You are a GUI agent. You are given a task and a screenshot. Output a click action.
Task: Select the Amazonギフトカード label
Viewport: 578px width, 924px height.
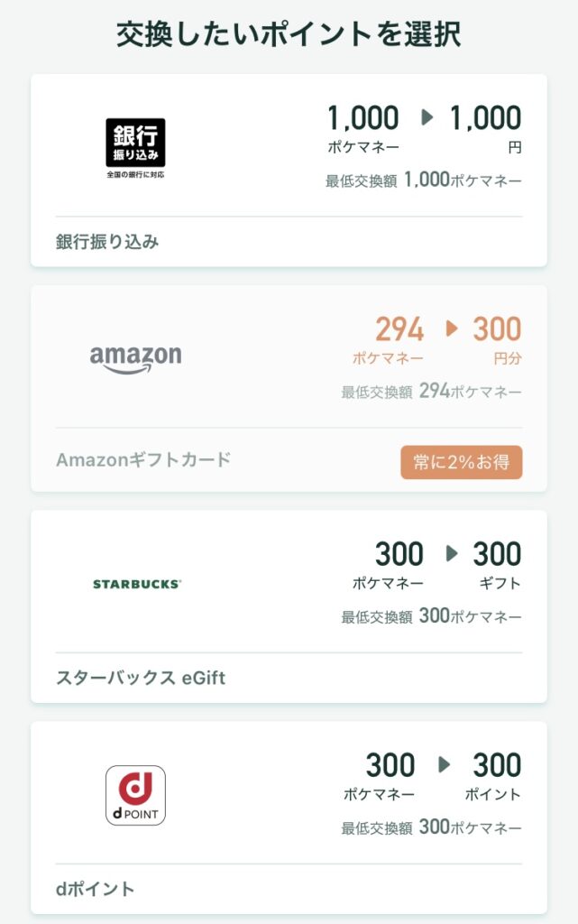[143, 459]
